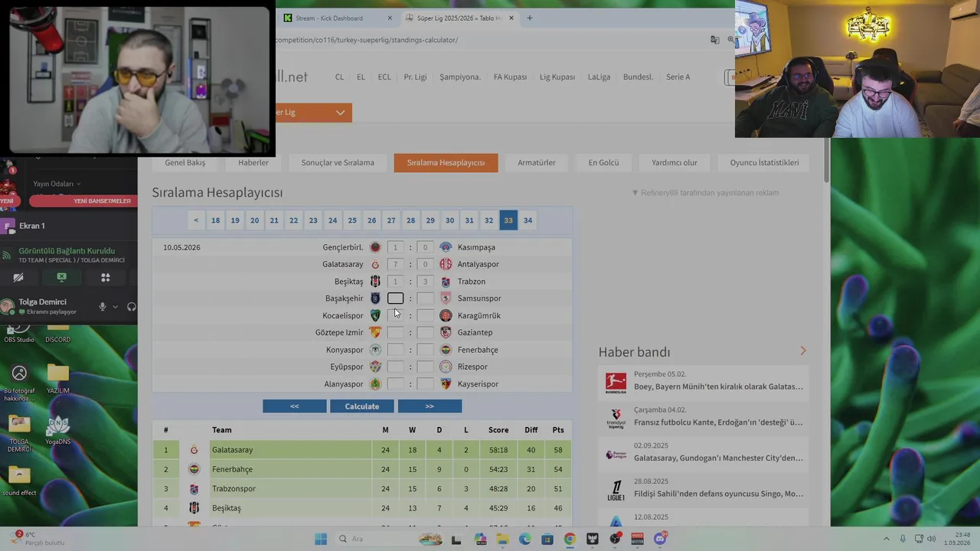The width and height of the screenshot is (980, 551).
Task: Open the Serie A navigation link
Action: [x=678, y=77]
